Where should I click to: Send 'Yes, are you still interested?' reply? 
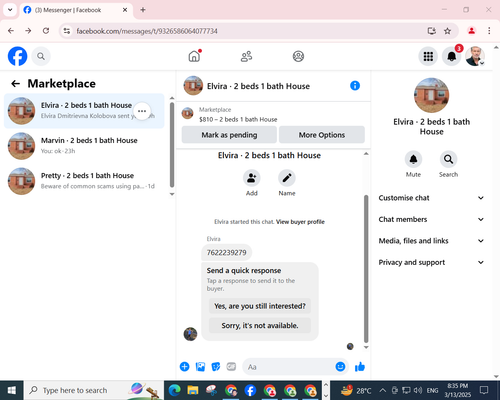[x=260, y=306]
